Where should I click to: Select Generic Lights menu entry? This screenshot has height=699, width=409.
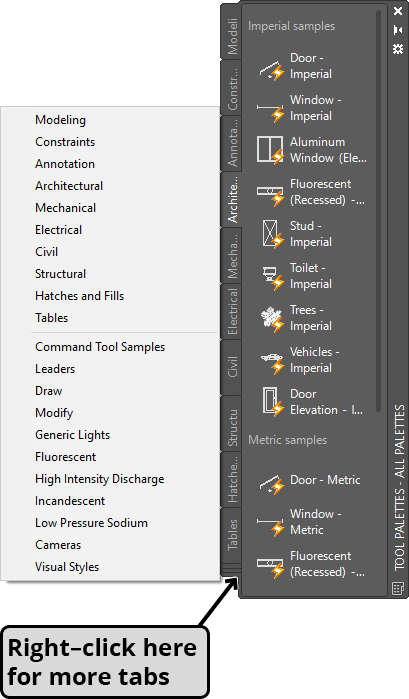(72, 435)
